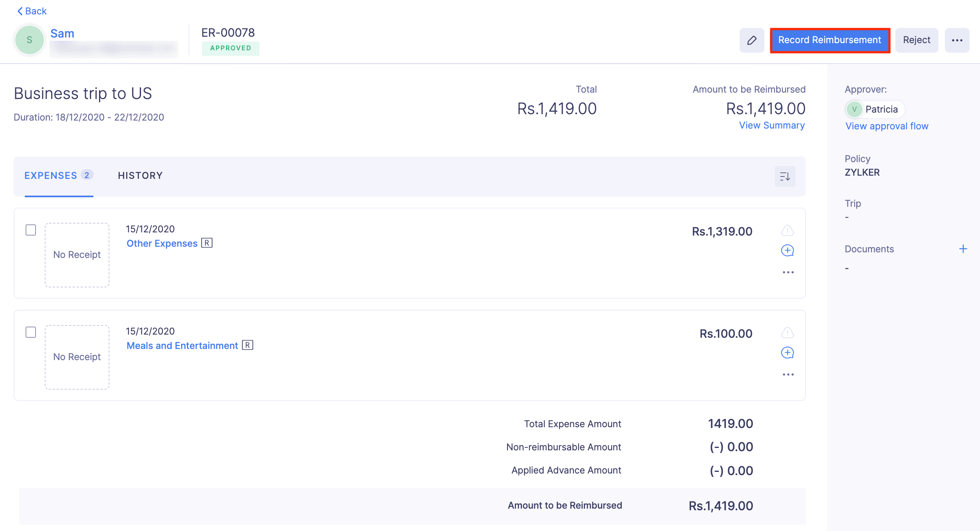
Task: Open Sam's profile avatar icon
Action: [x=29, y=40]
